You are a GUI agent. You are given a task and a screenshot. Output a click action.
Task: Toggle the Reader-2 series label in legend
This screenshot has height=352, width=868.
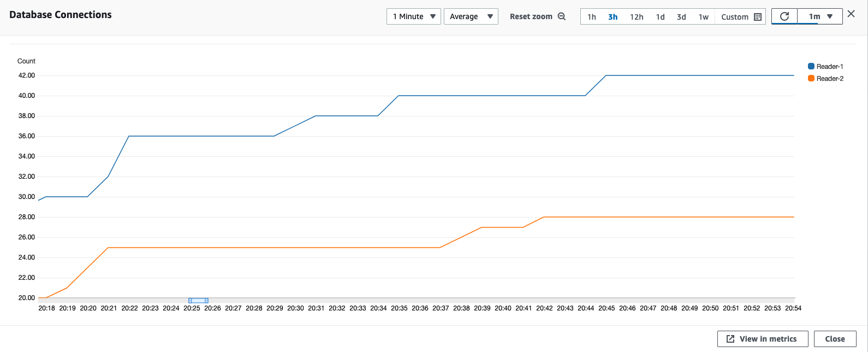[830, 79]
